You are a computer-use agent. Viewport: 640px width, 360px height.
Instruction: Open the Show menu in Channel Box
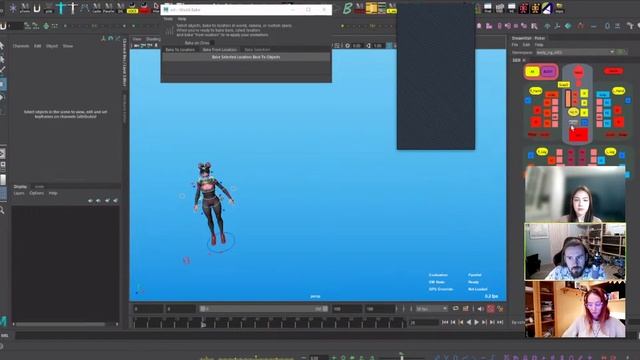pos(68,46)
